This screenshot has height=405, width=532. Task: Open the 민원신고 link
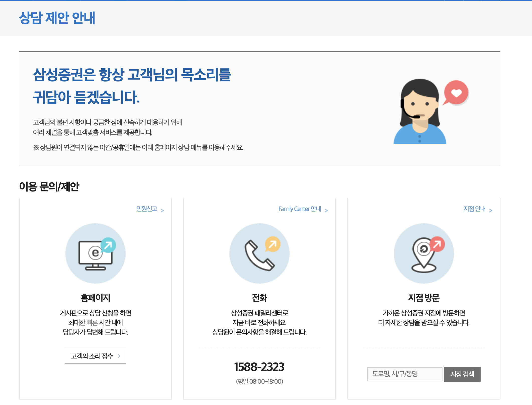pyautogui.click(x=147, y=209)
